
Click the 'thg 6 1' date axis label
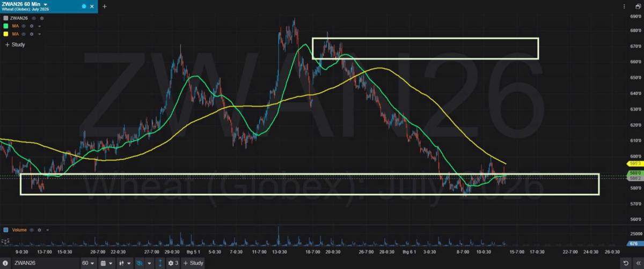coord(409,251)
